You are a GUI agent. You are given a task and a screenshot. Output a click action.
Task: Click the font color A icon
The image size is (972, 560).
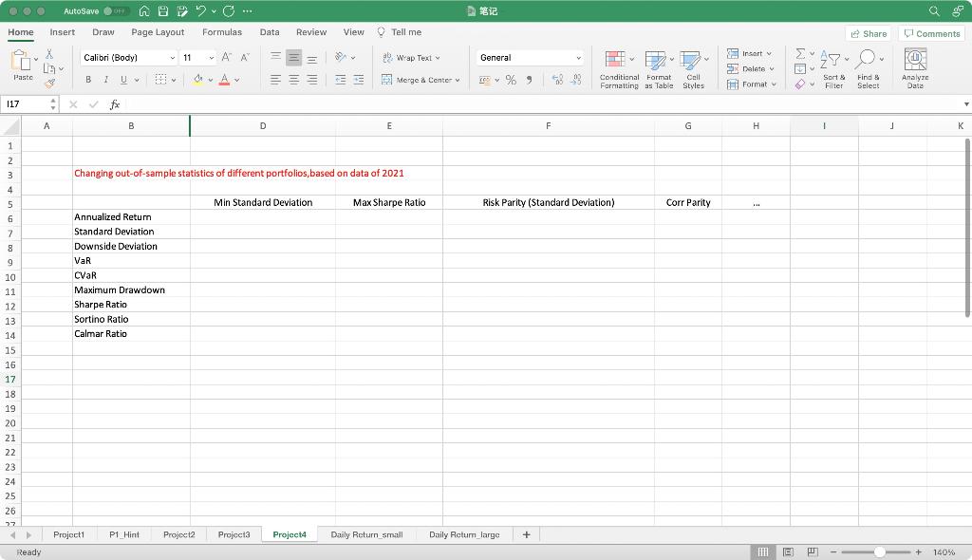[x=224, y=80]
